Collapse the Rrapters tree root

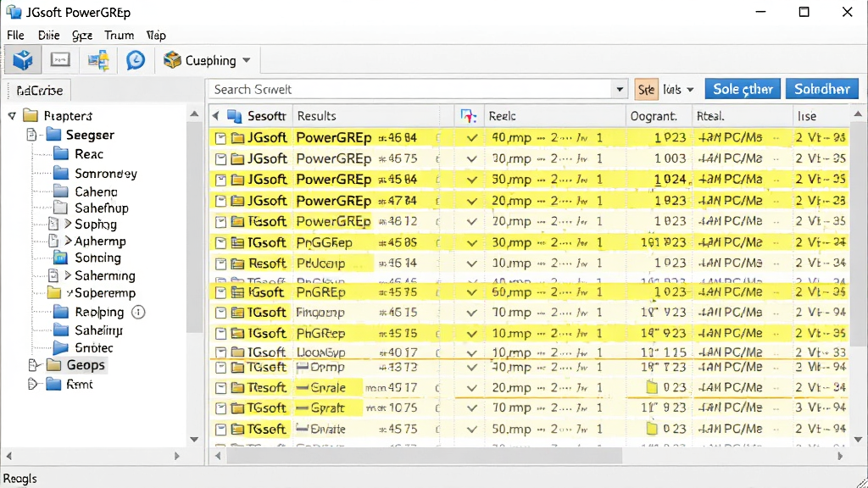(12, 116)
